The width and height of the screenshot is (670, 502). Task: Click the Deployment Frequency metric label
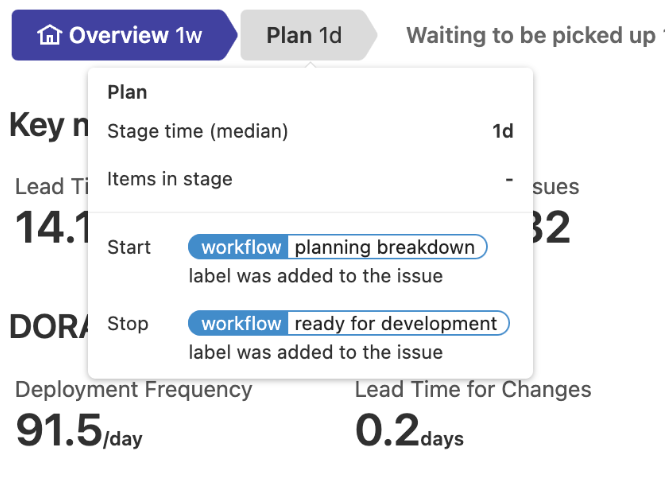click(x=134, y=390)
